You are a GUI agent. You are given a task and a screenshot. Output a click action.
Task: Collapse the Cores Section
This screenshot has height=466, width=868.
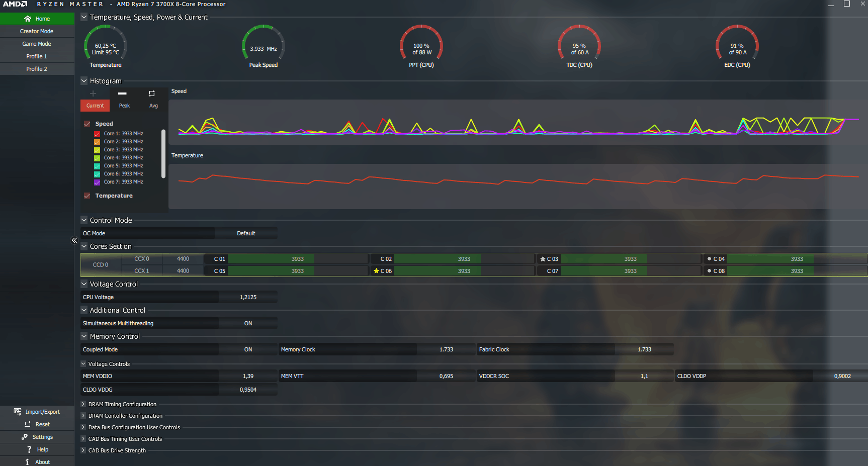84,246
